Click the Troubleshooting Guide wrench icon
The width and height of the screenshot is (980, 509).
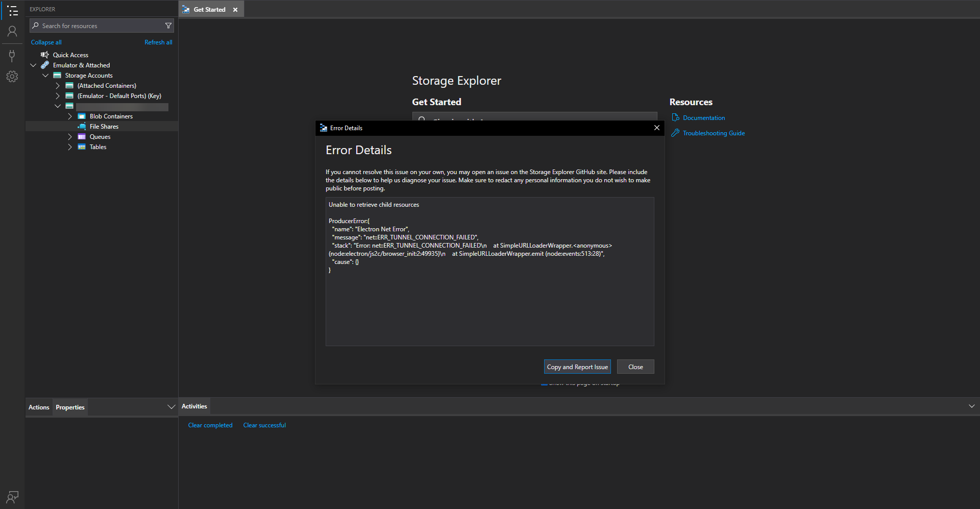pos(675,133)
